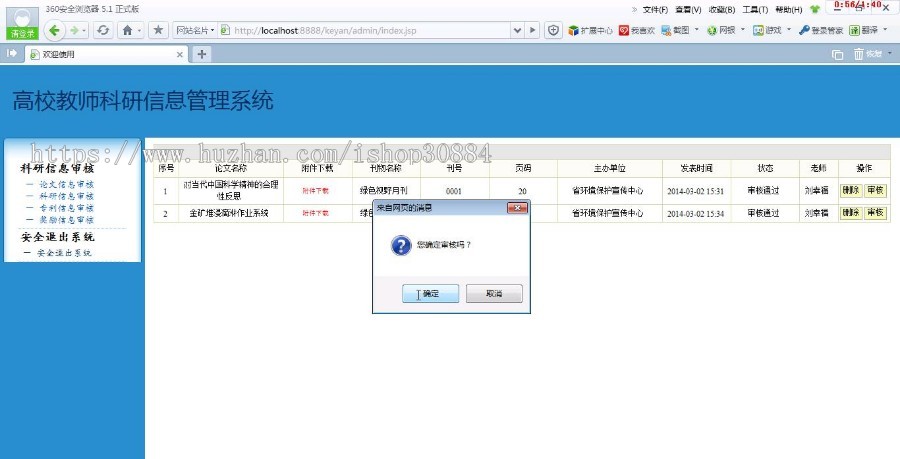The image size is (900, 459).
Task: Reload the page with the refresh icon
Action: click(x=103, y=30)
